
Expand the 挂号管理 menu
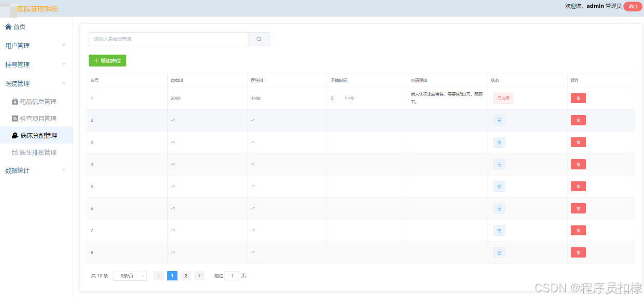(x=36, y=65)
